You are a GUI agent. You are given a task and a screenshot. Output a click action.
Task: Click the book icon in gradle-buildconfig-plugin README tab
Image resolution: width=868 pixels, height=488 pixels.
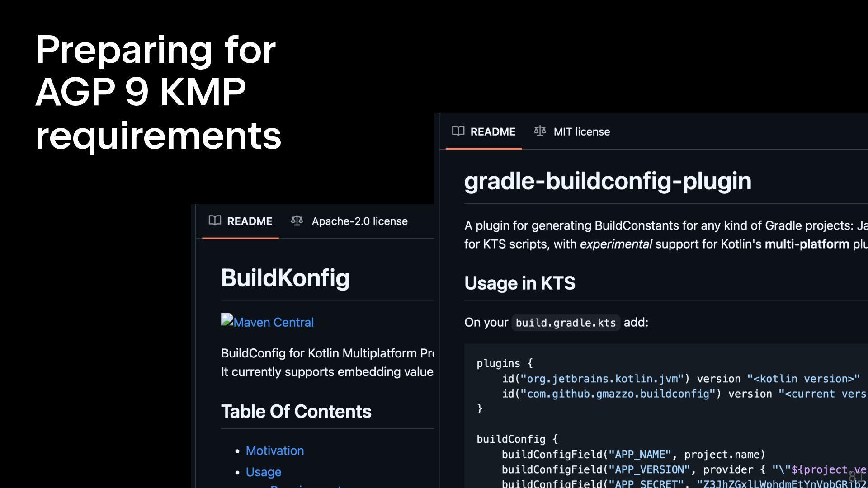click(x=458, y=131)
